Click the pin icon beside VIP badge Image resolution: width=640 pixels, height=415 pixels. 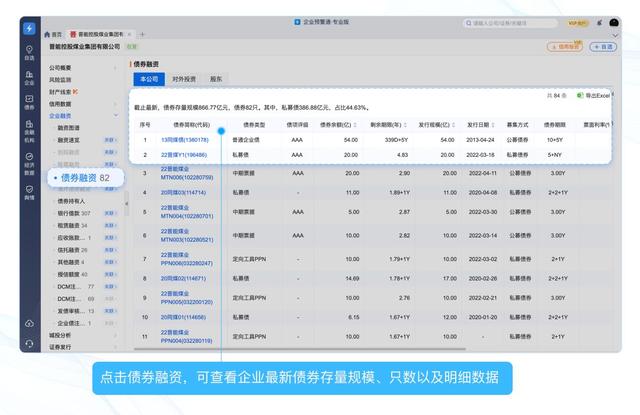pos(599,23)
